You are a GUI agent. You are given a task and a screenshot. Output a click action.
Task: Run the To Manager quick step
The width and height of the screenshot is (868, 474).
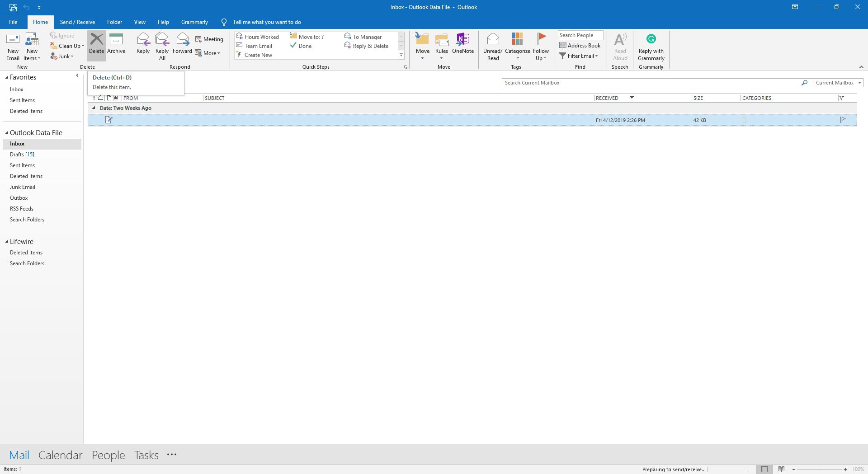coord(363,37)
